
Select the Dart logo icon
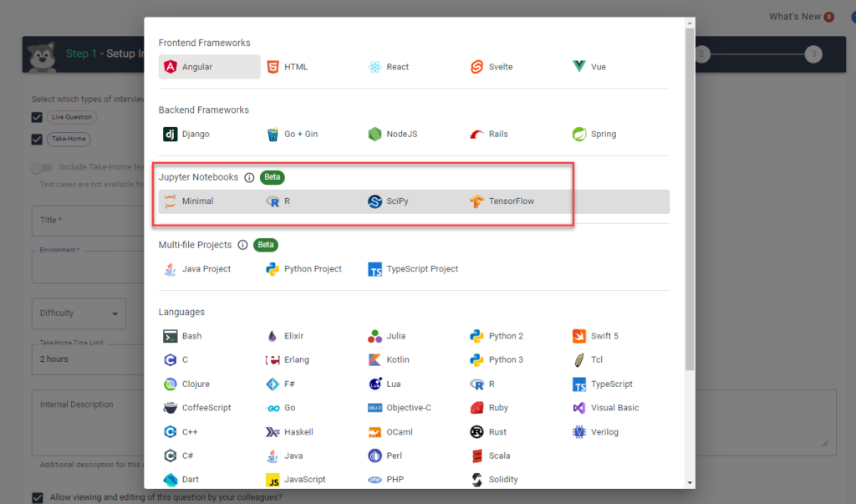[171, 479]
